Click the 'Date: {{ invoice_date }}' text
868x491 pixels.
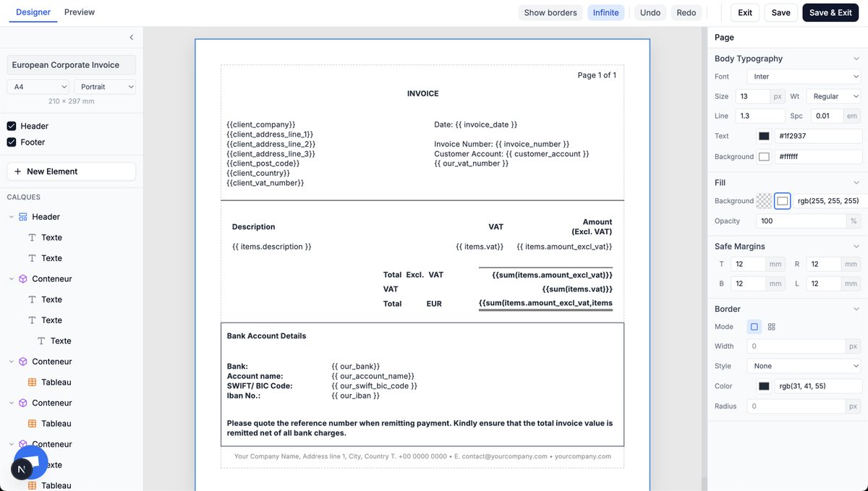point(475,125)
